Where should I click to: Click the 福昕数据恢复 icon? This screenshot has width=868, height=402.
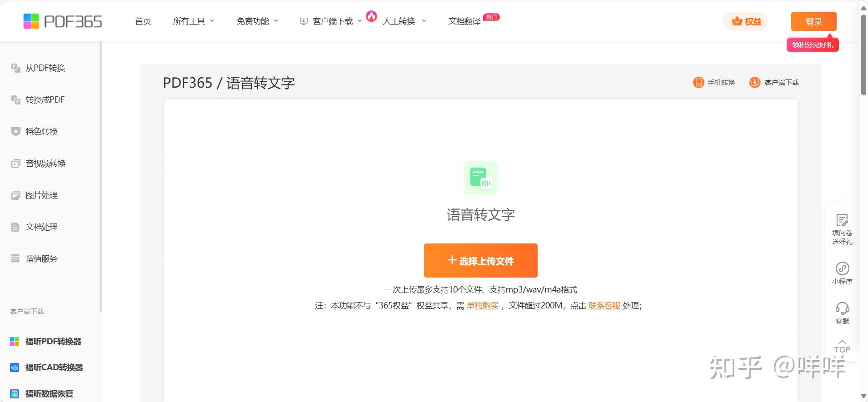15,394
